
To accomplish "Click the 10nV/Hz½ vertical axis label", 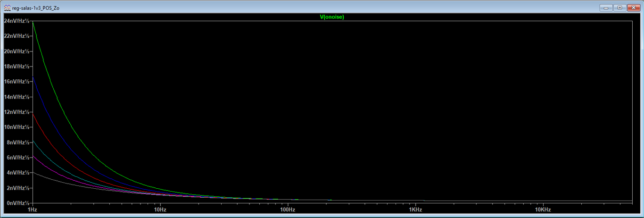I will click(17, 127).
